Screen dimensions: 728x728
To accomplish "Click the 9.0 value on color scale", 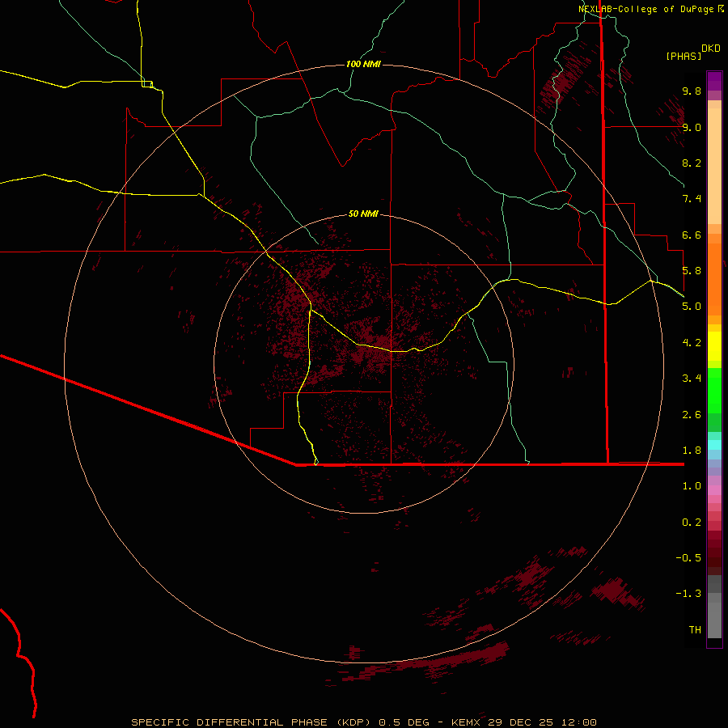I will pyautogui.click(x=692, y=127).
